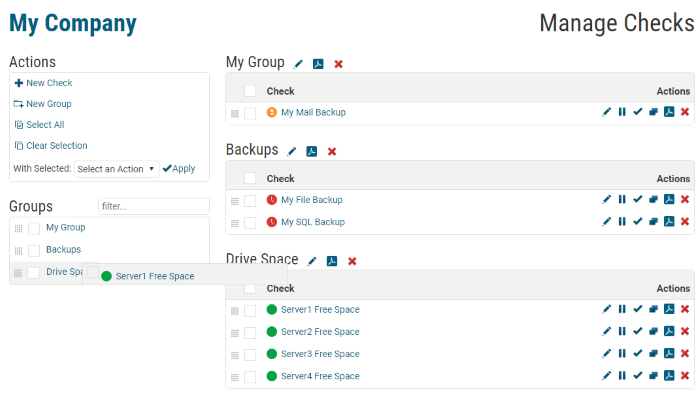Image resolution: width=700 pixels, height=397 pixels.
Task: Open PDF report for Server4 Free Space
Action: (669, 375)
